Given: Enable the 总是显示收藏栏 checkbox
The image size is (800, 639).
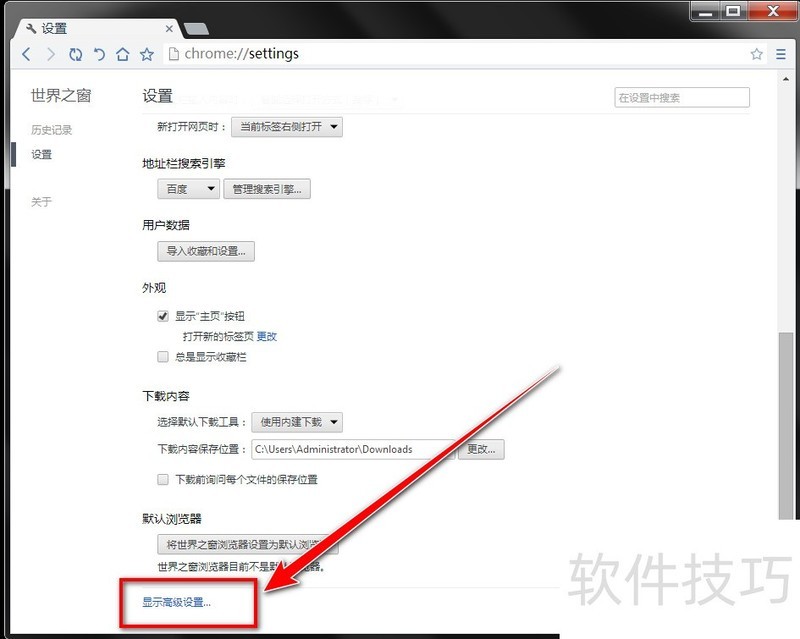Looking at the screenshot, I should pos(163,357).
